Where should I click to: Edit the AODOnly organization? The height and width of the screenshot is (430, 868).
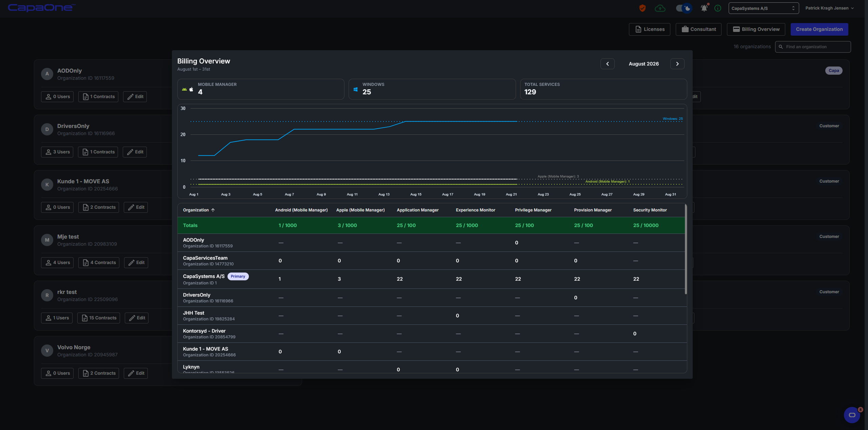pos(135,97)
